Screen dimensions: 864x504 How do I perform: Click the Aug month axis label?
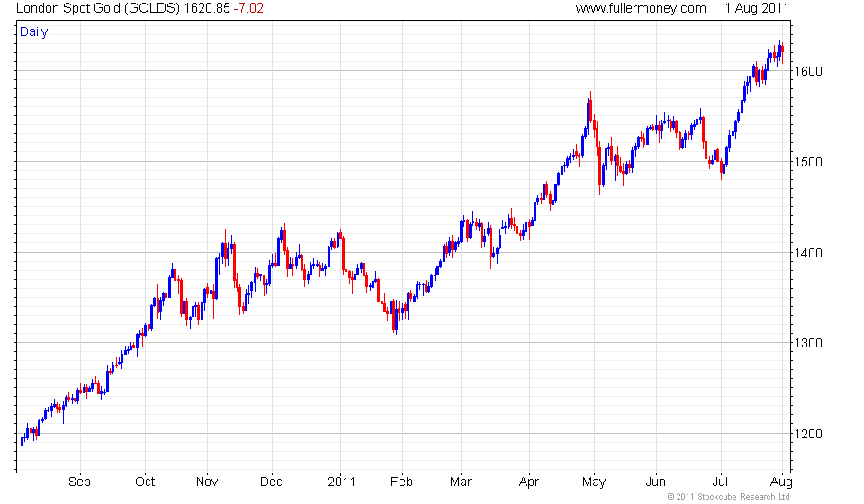click(781, 482)
